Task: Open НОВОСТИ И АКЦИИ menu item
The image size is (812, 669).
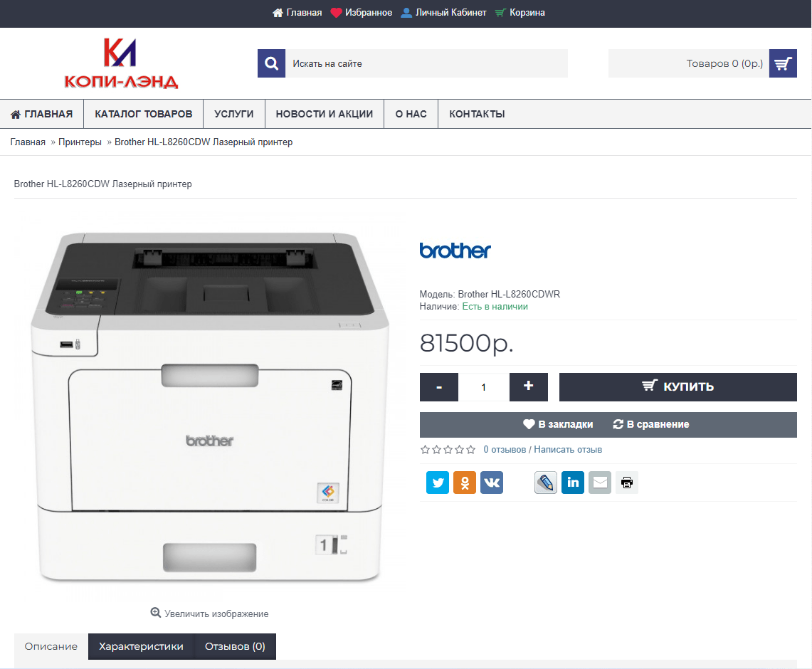Action: click(x=325, y=114)
